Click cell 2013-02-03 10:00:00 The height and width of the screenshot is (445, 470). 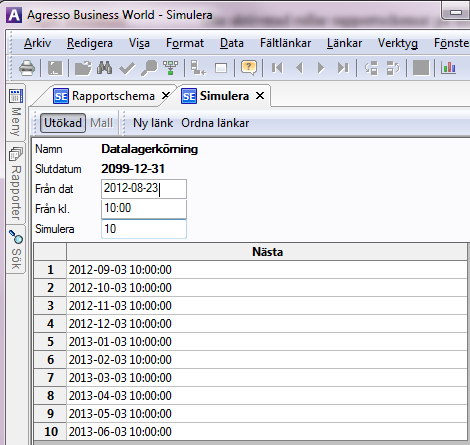(x=267, y=360)
